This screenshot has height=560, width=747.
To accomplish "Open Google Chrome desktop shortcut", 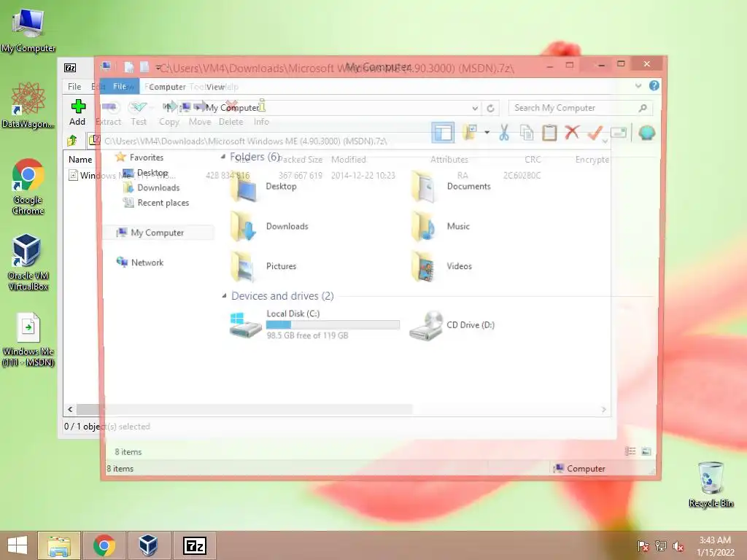I will tap(28, 187).
